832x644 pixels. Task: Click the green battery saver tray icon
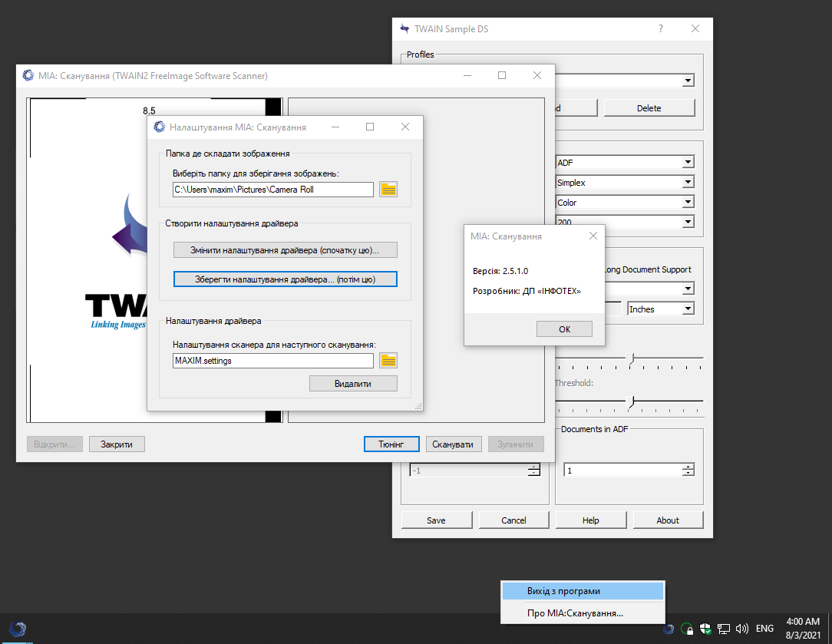click(x=687, y=629)
